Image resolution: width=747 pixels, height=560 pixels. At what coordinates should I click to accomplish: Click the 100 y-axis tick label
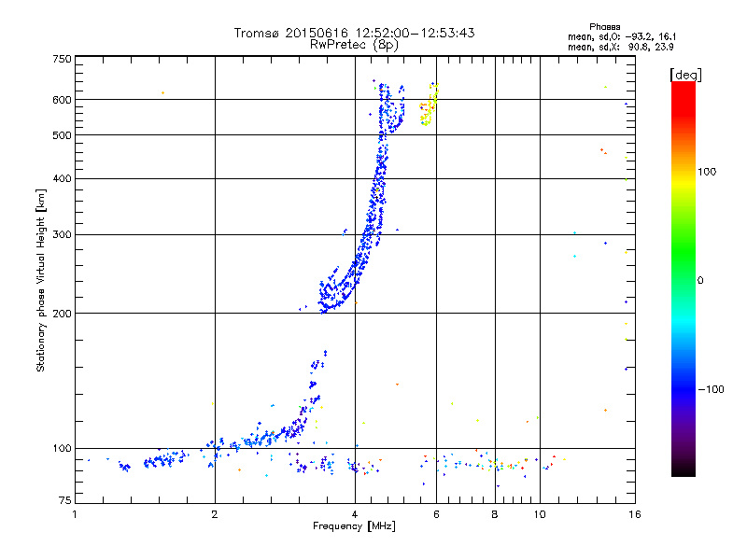click(62, 449)
